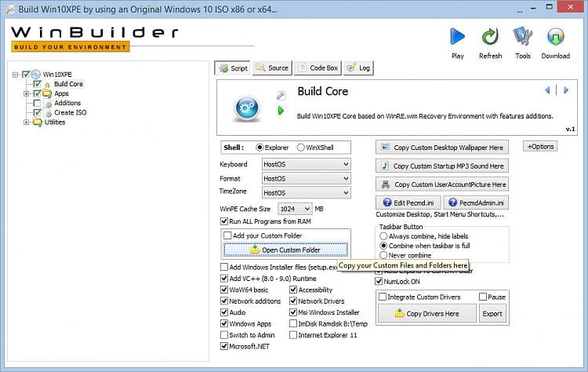Toggle Accessibility checkbox
Image resolution: width=588 pixels, height=372 pixels.
click(x=293, y=290)
